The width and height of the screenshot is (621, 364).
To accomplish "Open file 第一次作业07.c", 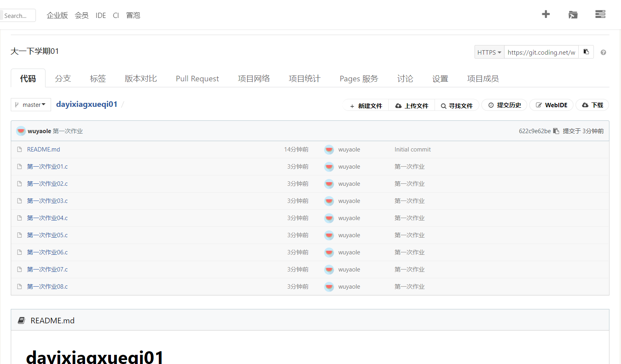I will pos(47,270).
